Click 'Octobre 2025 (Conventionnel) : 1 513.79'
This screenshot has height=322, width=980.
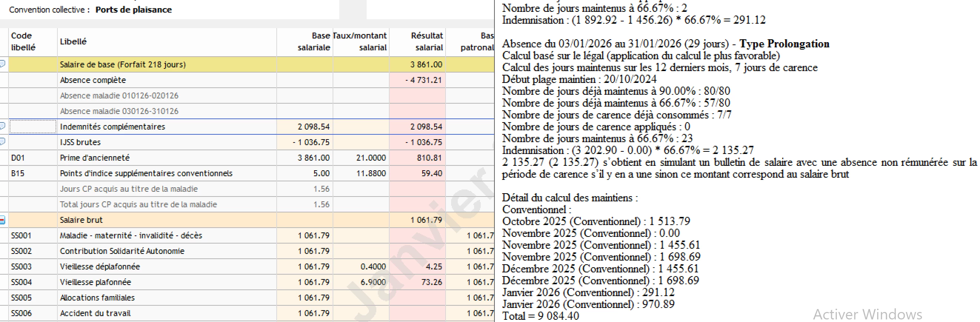pos(596,221)
